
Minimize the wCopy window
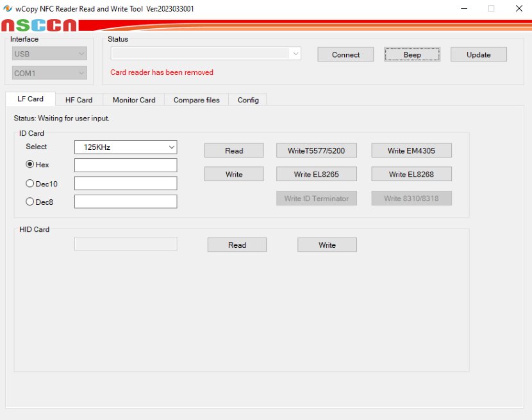463,9
